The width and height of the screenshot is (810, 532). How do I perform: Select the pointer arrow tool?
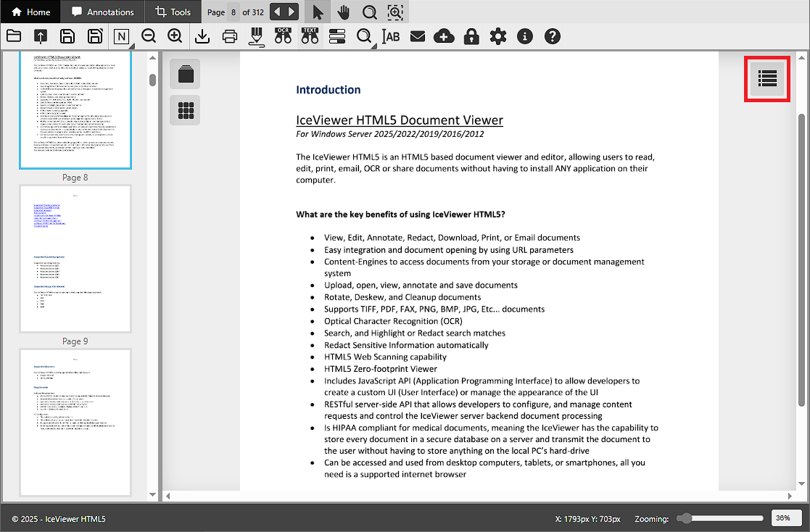point(318,12)
